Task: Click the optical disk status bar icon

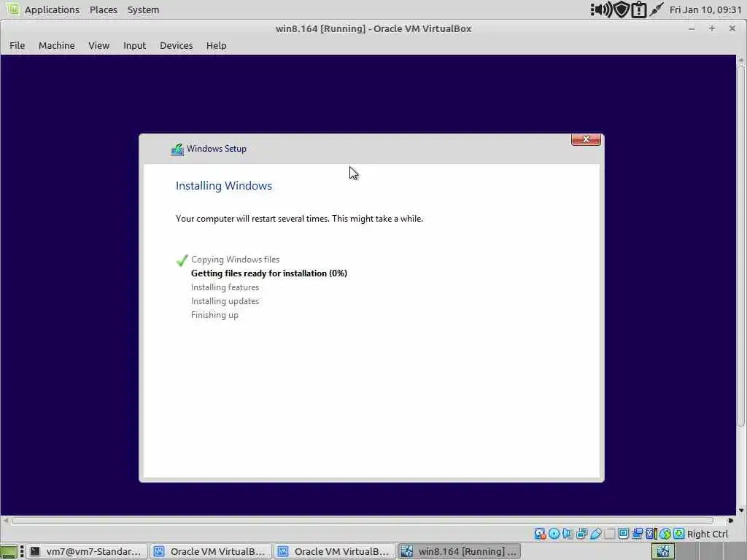Action: [554, 534]
